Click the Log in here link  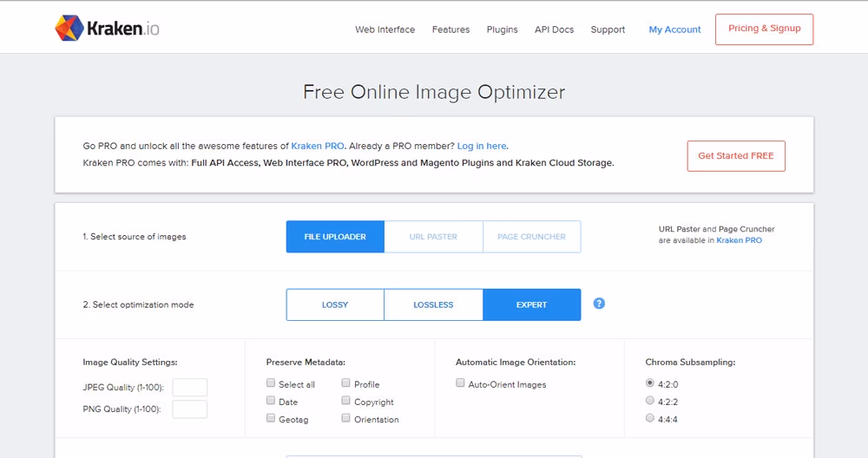click(482, 146)
